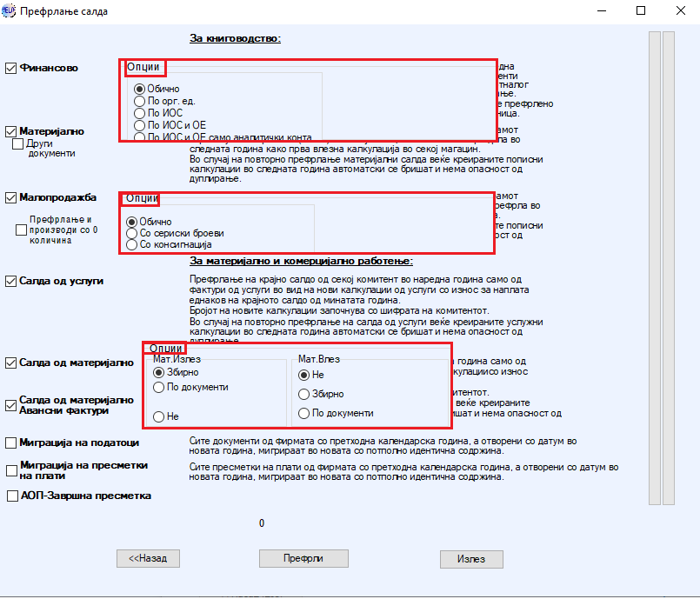This screenshot has width=700, height=599.
Task: Toggle the Малопродажба checkbox
Action: [10, 197]
